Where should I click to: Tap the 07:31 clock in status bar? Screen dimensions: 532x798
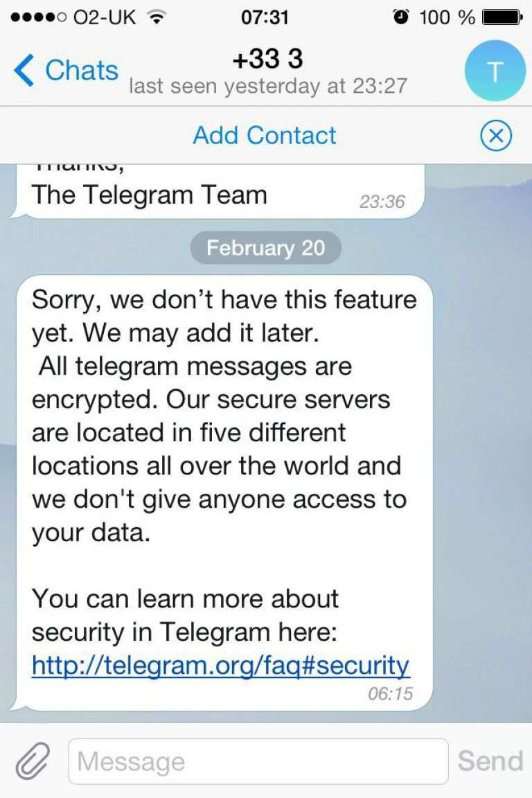pyautogui.click(x=265, y=17)
